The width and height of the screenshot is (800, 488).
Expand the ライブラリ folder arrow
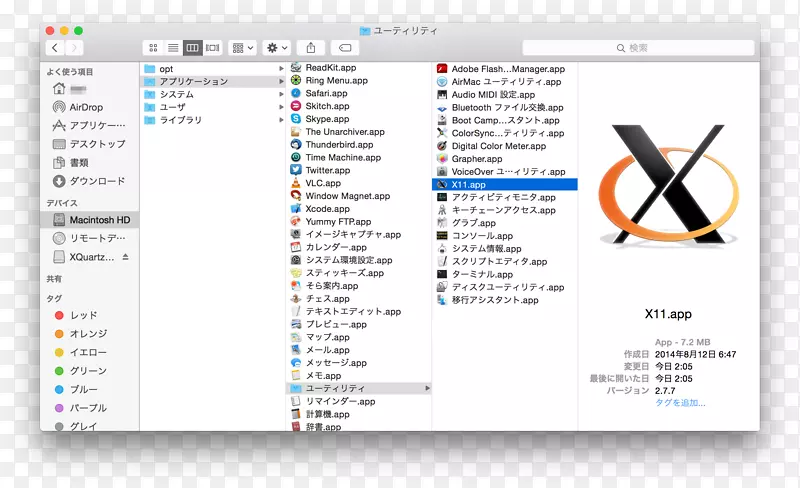pyautogui.click(x=281, y=120)
